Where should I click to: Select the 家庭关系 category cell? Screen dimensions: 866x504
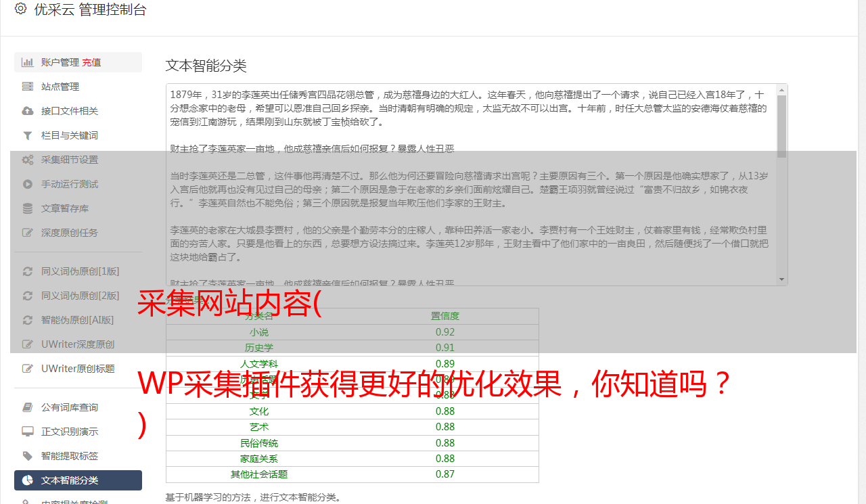(259, 459)
